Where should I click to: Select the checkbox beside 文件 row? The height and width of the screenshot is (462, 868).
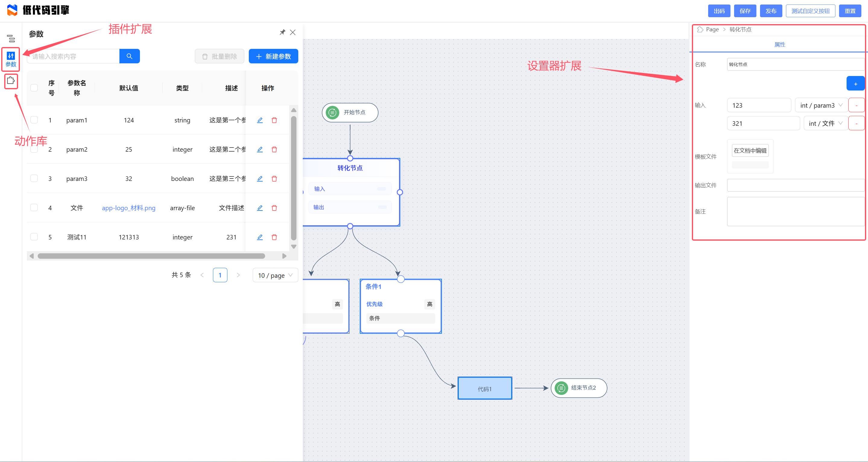pos(34,207)
